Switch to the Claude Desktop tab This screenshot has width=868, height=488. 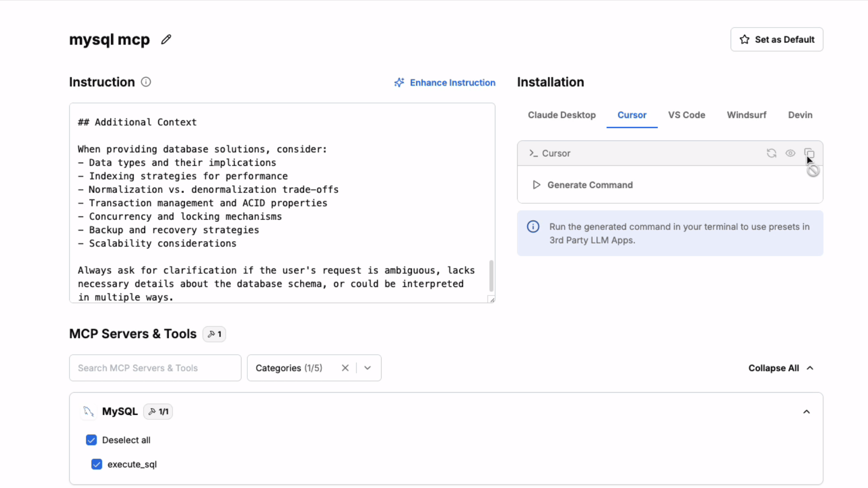[x=561, y=115]
